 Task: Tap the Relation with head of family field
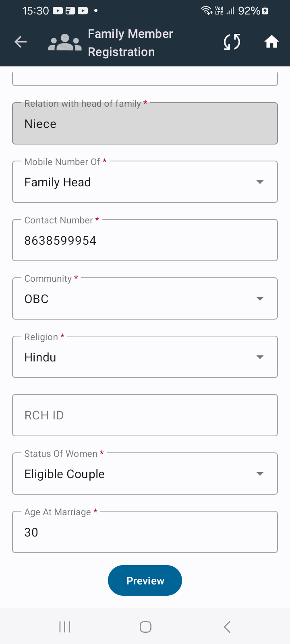coord(145,124)
